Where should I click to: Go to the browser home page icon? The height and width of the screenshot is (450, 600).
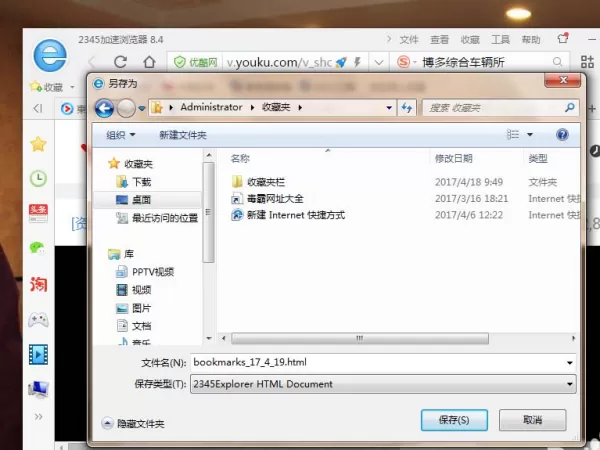click(x=149, y=62)
